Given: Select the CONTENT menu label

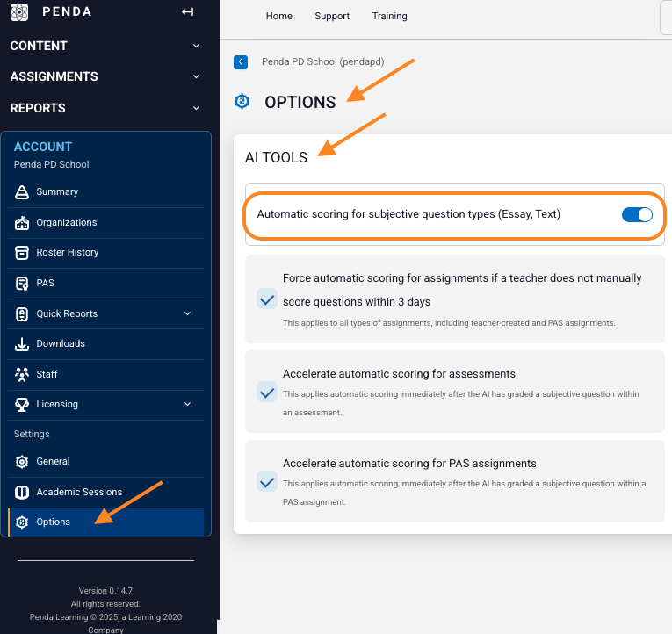Looking at the screenshot, I should tap(39, 46).
